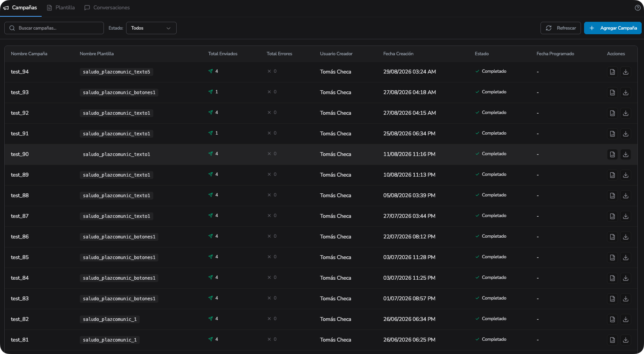Viewport: 644px width, 354px height.
Task: Open report icon for test_92 campaign
Action: [x=612, y=113]
